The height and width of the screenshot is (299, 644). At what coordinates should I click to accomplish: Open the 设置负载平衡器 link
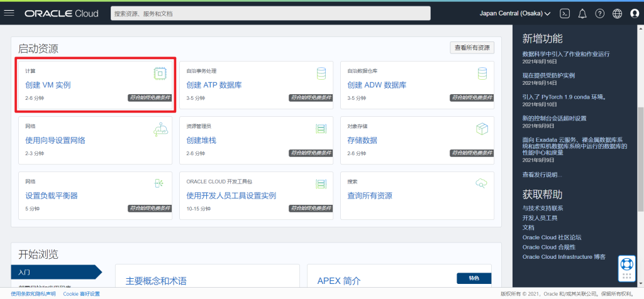coord(52,195)
